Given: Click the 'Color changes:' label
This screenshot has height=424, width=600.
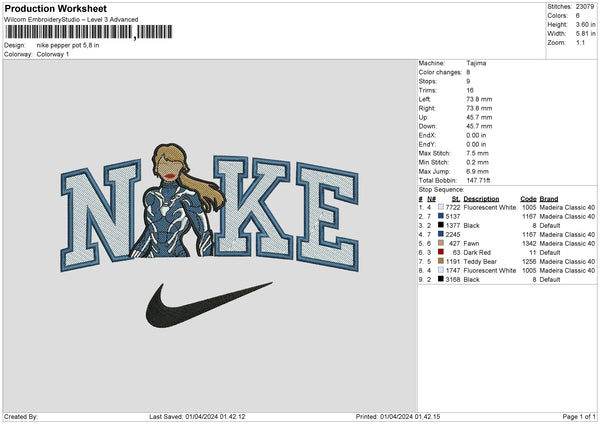Looking at the screenshot, I should (440, 72).
